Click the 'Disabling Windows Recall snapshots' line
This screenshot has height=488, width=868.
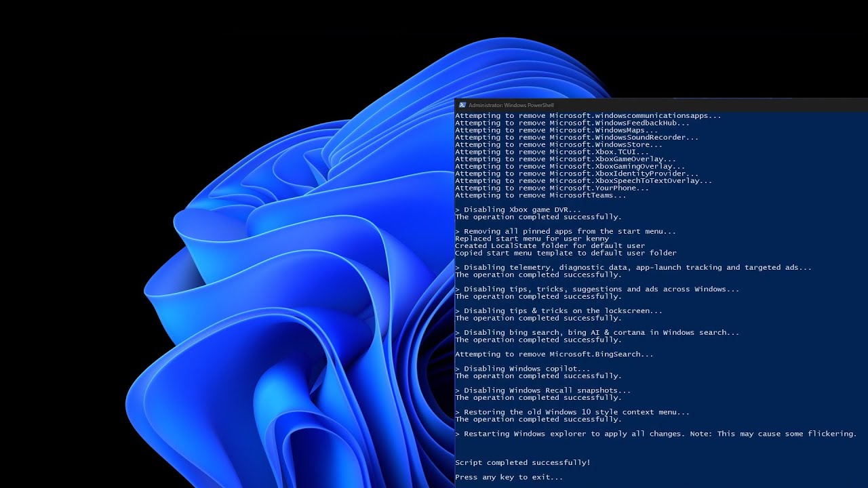pyautogui.click(x=543, y=390)
